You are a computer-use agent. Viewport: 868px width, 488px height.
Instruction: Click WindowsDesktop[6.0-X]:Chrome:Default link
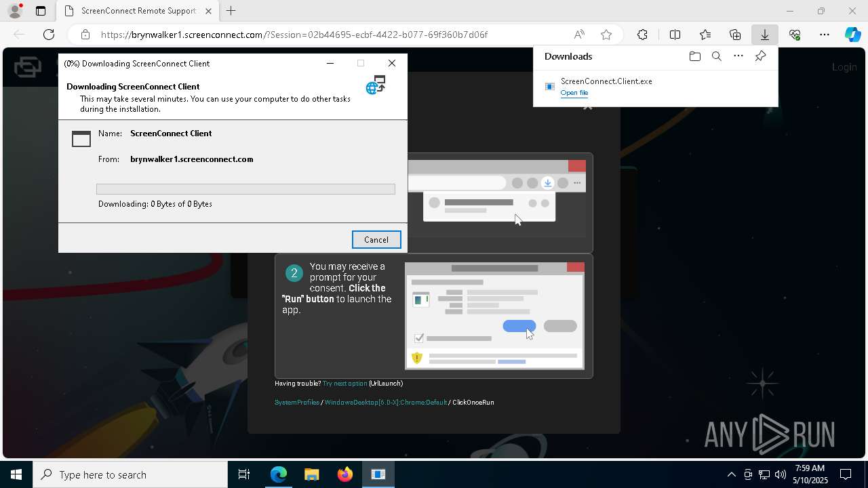click(x=386, y=403)
